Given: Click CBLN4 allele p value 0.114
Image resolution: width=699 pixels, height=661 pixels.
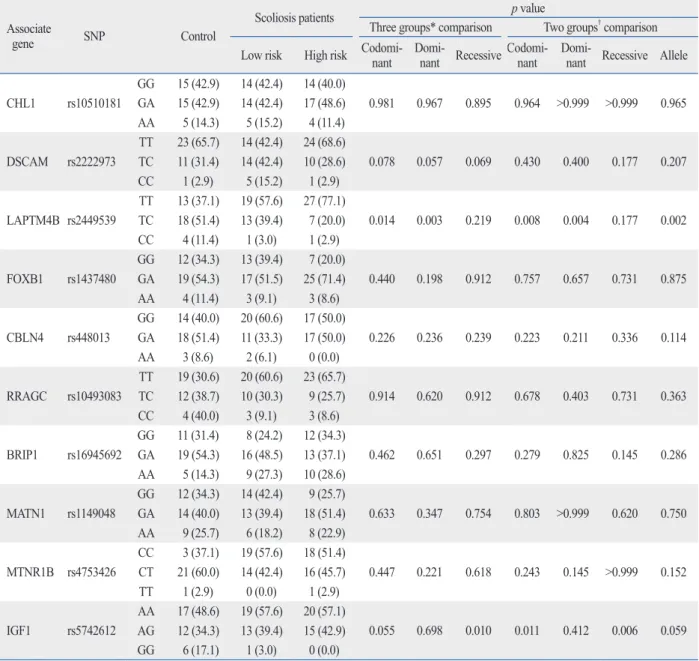Looking at the screenshot, I should tap(673, 337).
